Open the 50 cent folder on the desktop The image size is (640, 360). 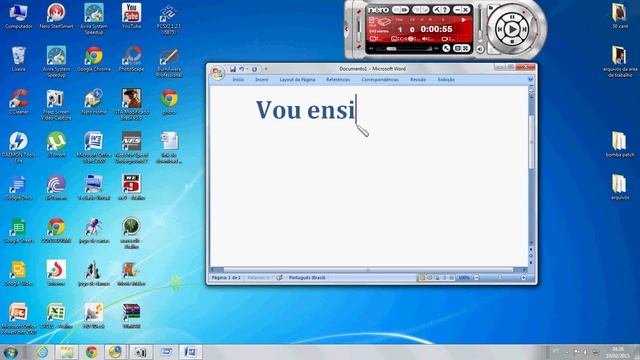click(x=620, y=16)
